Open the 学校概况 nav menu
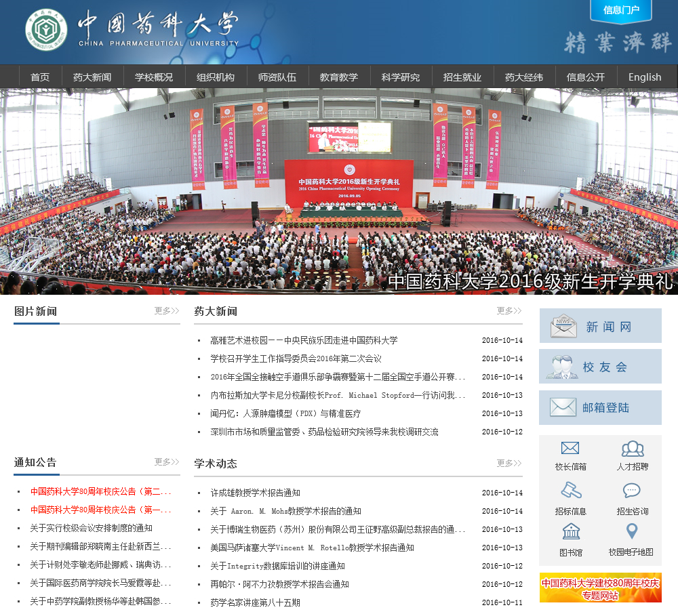The height and width of the screenshot is (616, 678). 154,77
